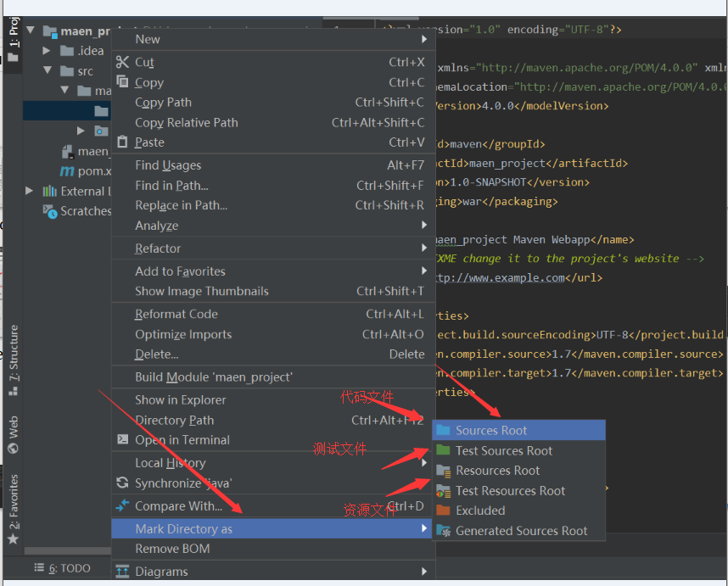Open the New submenu arrow
728x586 pixels.
point(424,40)
